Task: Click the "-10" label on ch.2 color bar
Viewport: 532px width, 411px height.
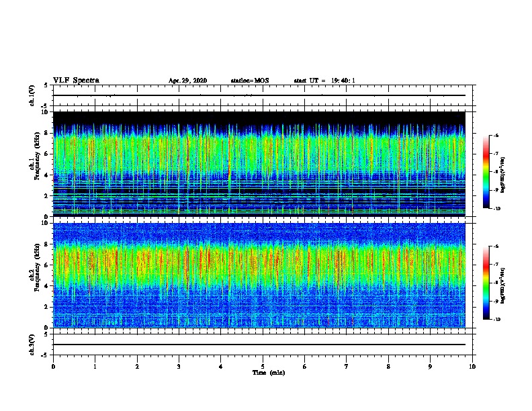Action: click(496, 320)
